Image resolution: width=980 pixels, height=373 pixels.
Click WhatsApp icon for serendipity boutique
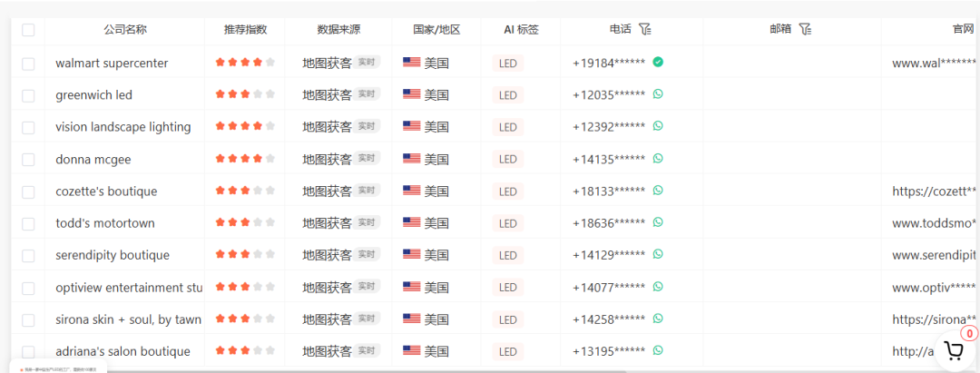(x=658, y=254)
